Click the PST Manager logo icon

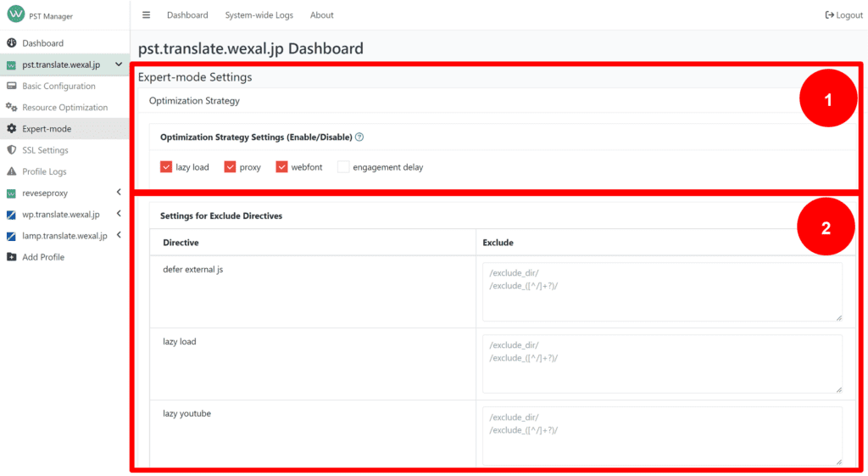(x=15, y=14)
